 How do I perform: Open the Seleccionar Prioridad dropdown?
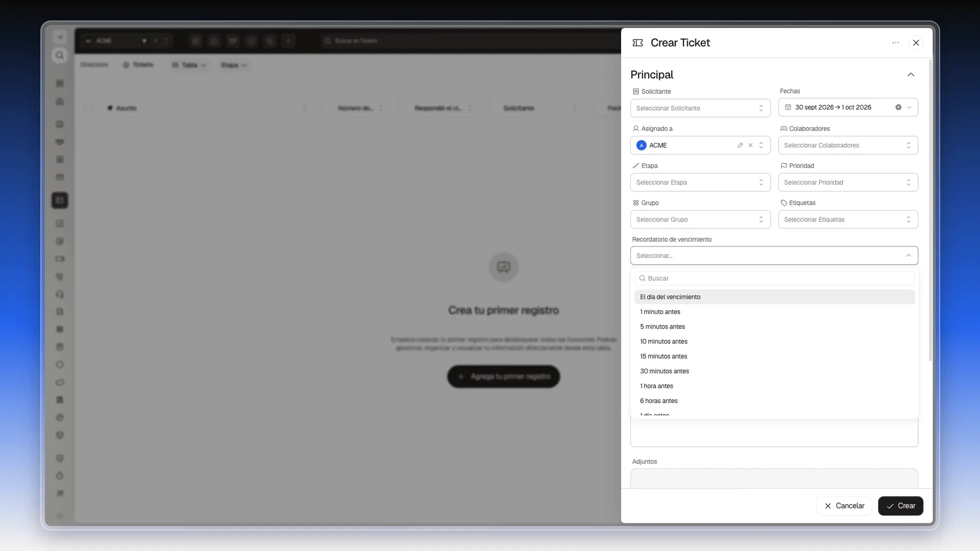(848, 183)
